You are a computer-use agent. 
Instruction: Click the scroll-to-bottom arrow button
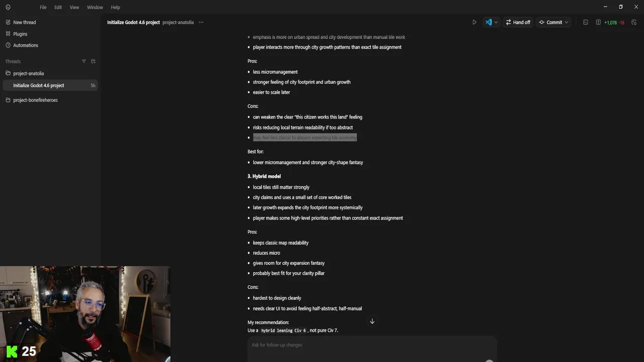point(372,321)
